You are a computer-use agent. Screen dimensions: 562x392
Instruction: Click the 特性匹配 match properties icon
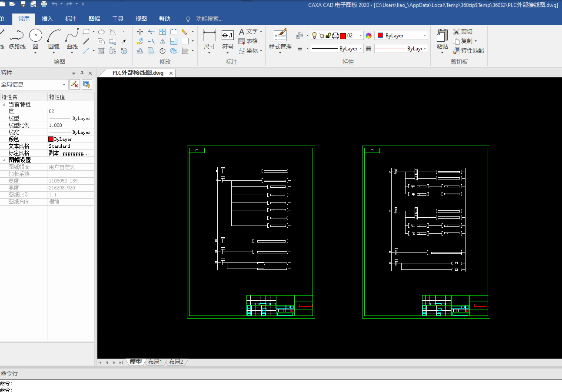[x=456, y=50]
